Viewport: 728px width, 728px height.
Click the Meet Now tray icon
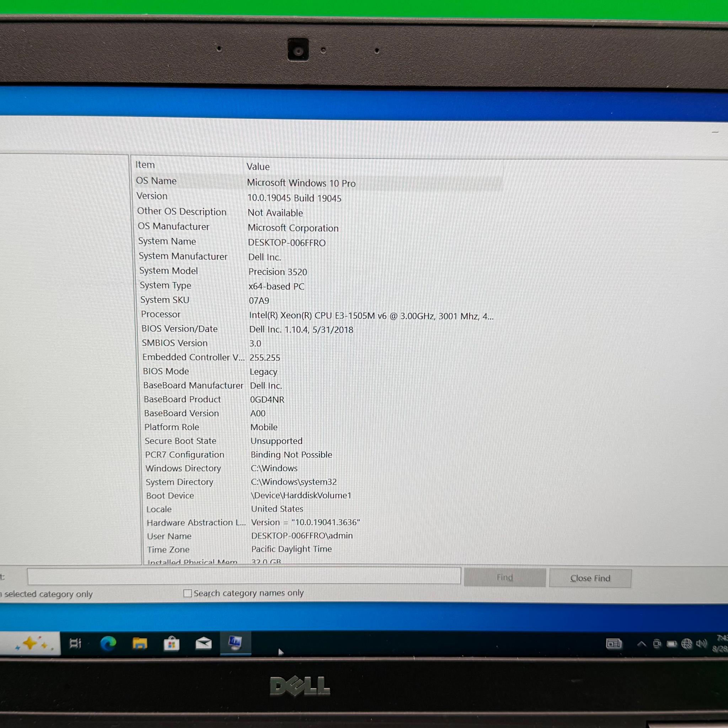point(657,644)
